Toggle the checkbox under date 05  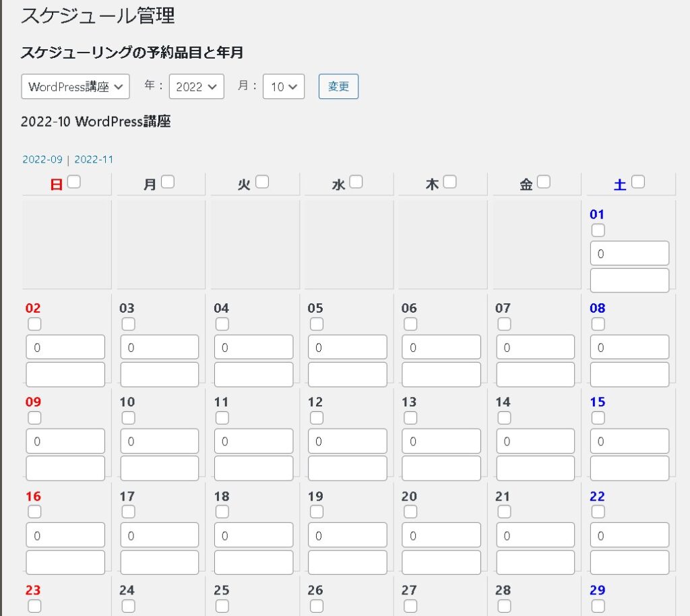pyautogui.click(x=317, y=324)
